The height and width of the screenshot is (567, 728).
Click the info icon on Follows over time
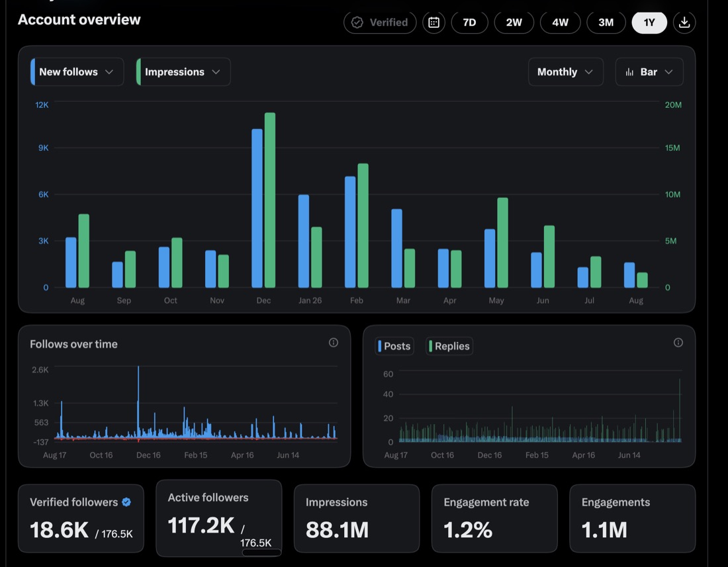[334, 343]
